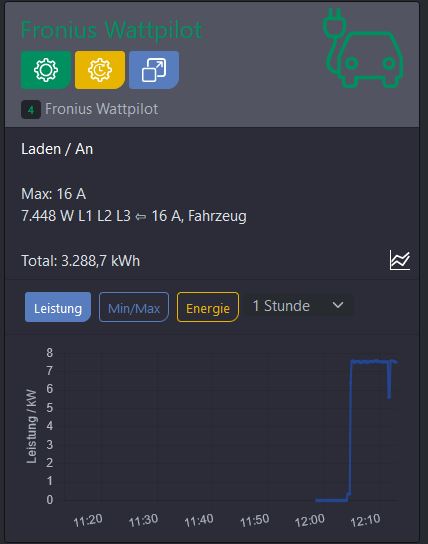428x544 pixels.
Task: Click the left arrow symbol after L3
Action: point(140,217)
